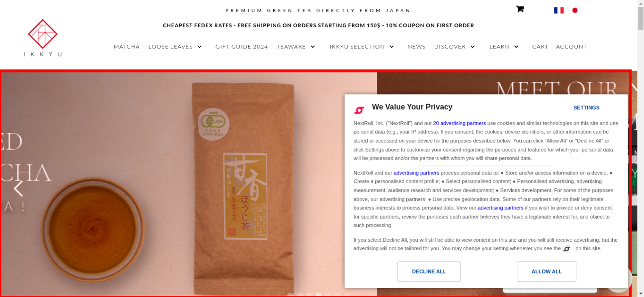Expand the Discover menu chevron
This screenshot has height=297, width=644.
pyautogui.click(x=472, y=47)
